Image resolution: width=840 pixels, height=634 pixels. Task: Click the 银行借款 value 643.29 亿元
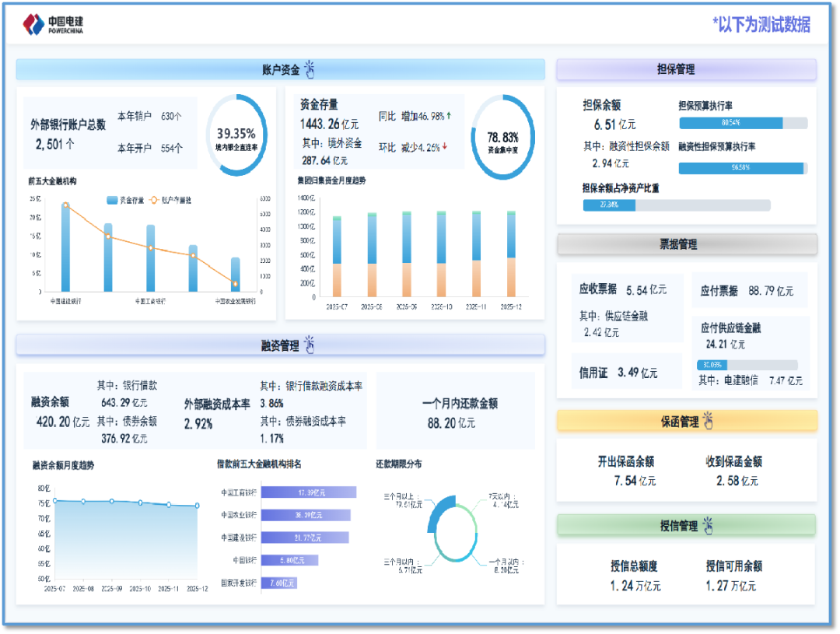pos(124,402)
